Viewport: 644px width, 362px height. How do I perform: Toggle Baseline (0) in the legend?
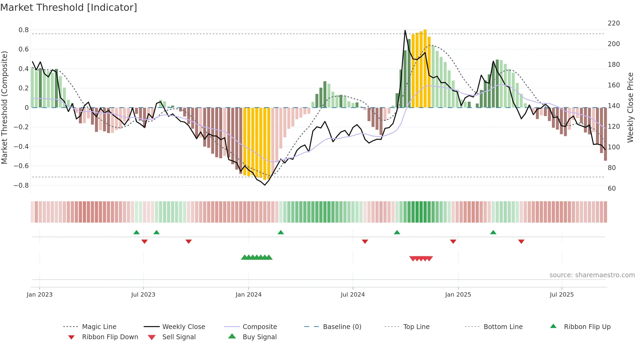[333, 327]
